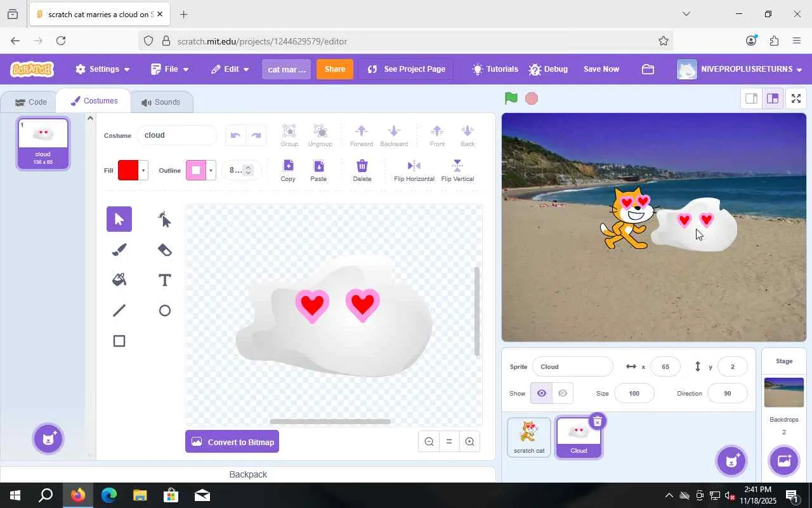Open the Outline color dropdown

(x=211, y=170)
